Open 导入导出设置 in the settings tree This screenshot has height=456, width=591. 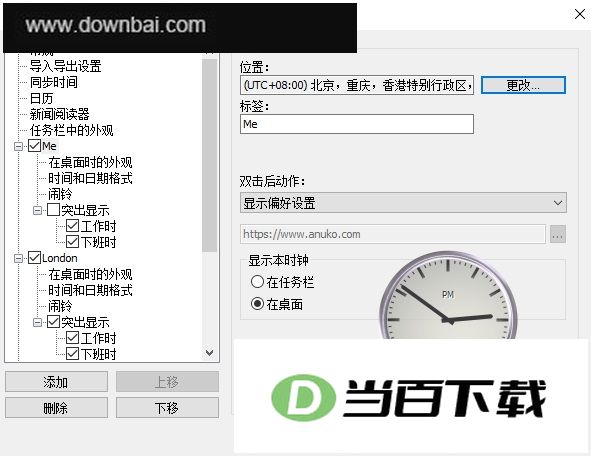[65, 66]
